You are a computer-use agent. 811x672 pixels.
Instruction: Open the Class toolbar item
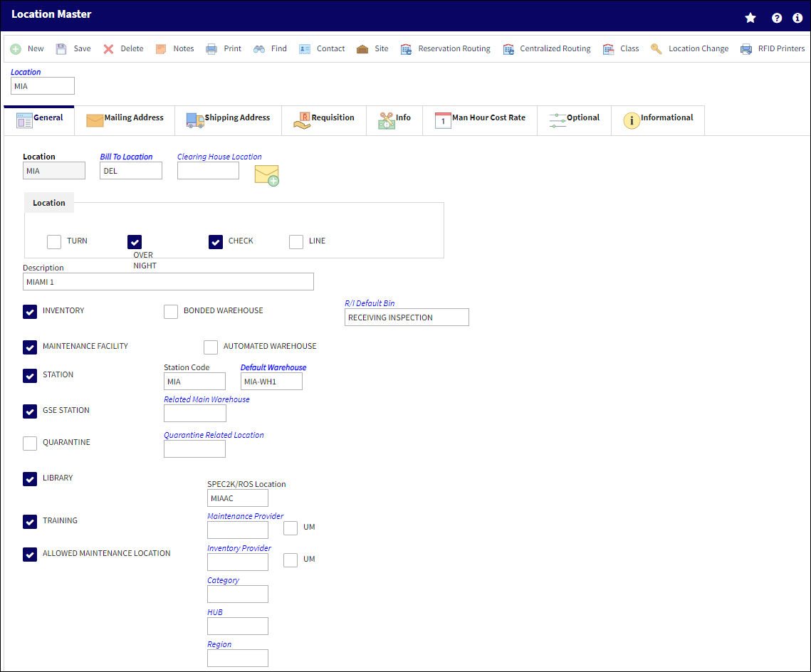tap(621, 48)
